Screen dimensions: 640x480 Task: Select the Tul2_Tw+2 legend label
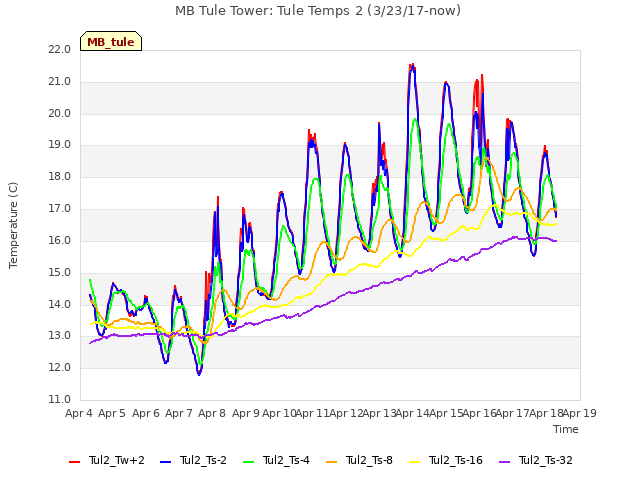pyautogui.click(x=117, y=461)
